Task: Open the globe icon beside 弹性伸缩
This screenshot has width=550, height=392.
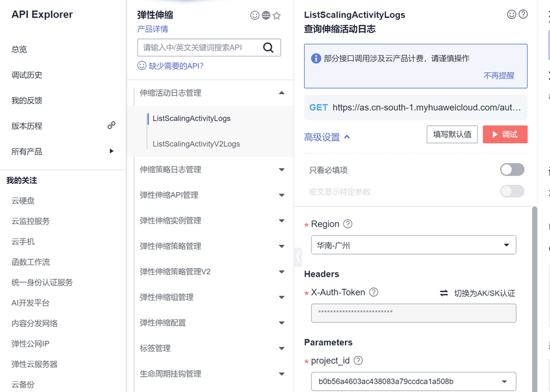Action: 266,15
